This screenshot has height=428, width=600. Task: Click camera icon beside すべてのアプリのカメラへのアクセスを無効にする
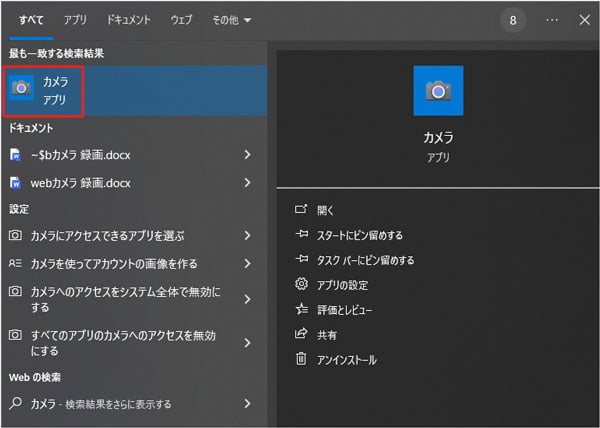point(15,335)
